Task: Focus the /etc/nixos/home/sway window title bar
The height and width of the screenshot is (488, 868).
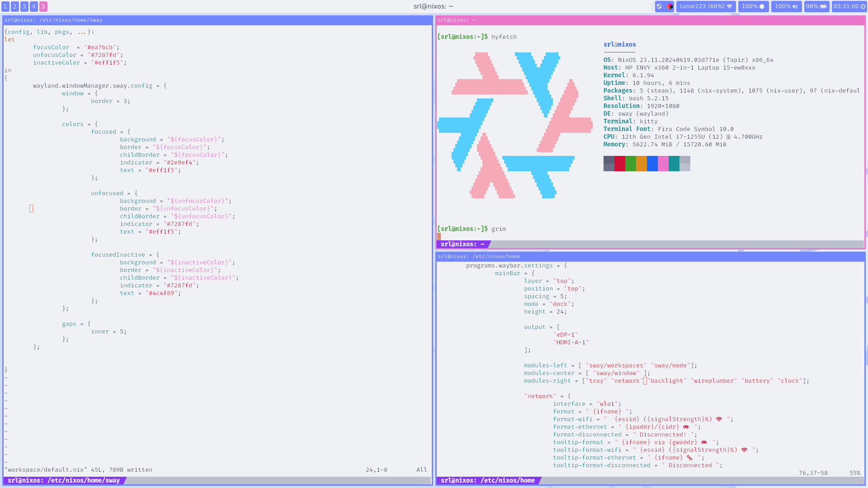Action: [x=217, y=20]
